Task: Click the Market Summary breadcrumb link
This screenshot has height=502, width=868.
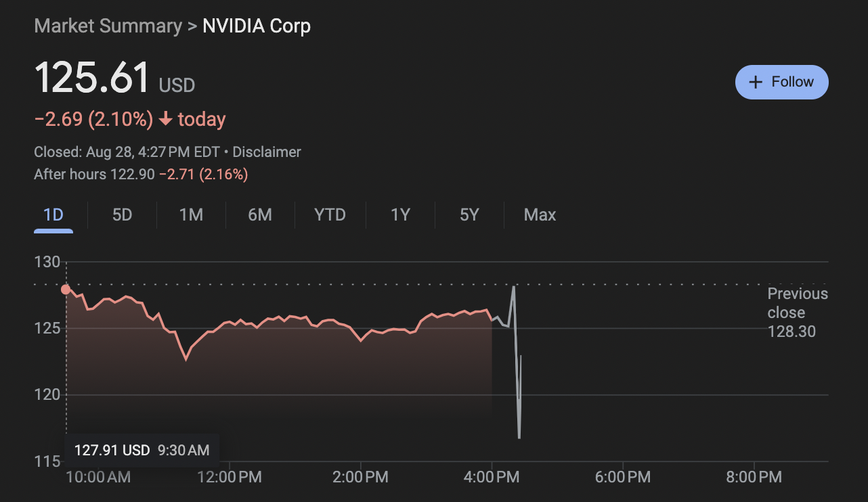Action: 108,26
